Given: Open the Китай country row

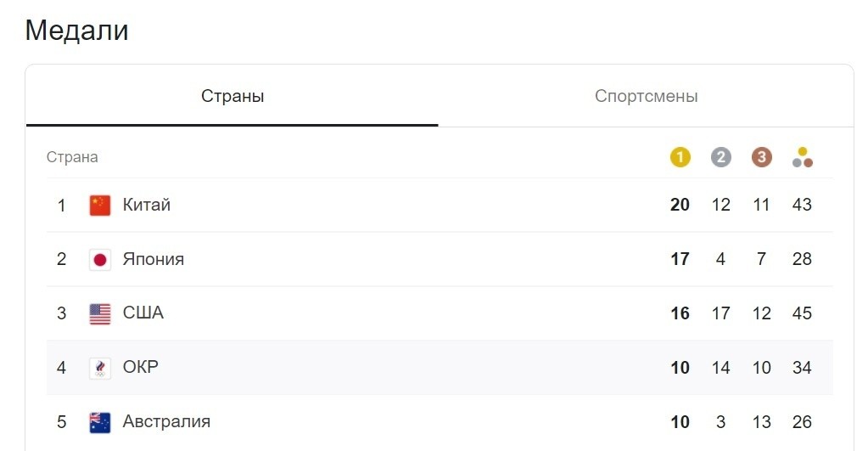Looking at the screenshot, I should 440,205.
